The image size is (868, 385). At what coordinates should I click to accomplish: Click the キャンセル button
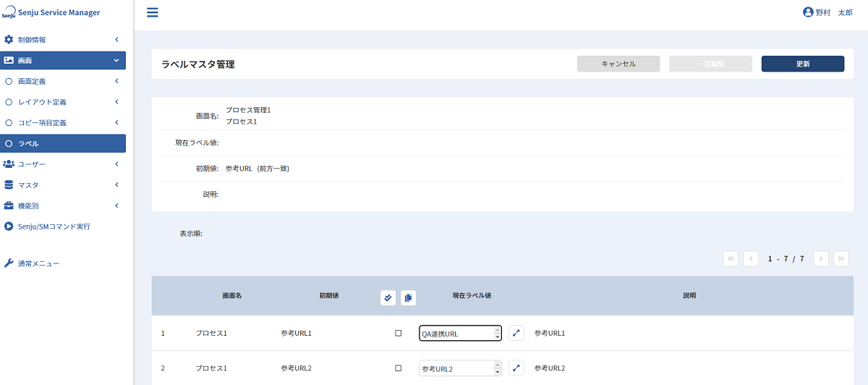(x=618, y=64)
